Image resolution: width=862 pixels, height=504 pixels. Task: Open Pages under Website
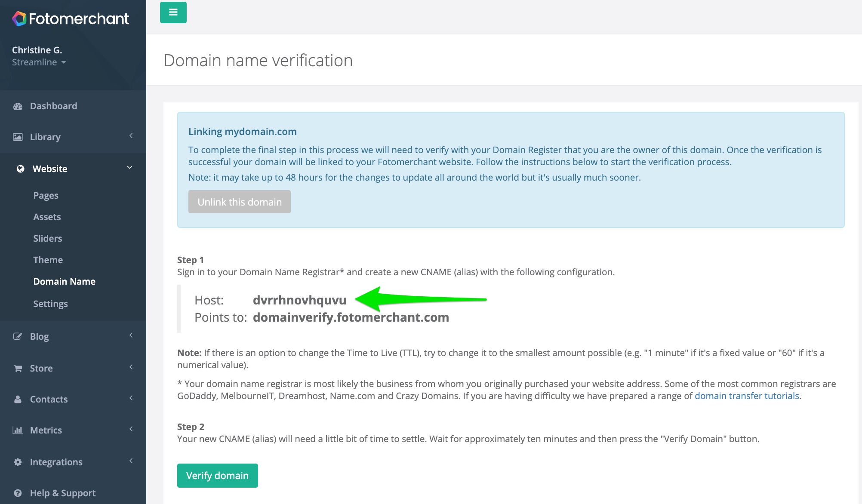pos(46,196)
